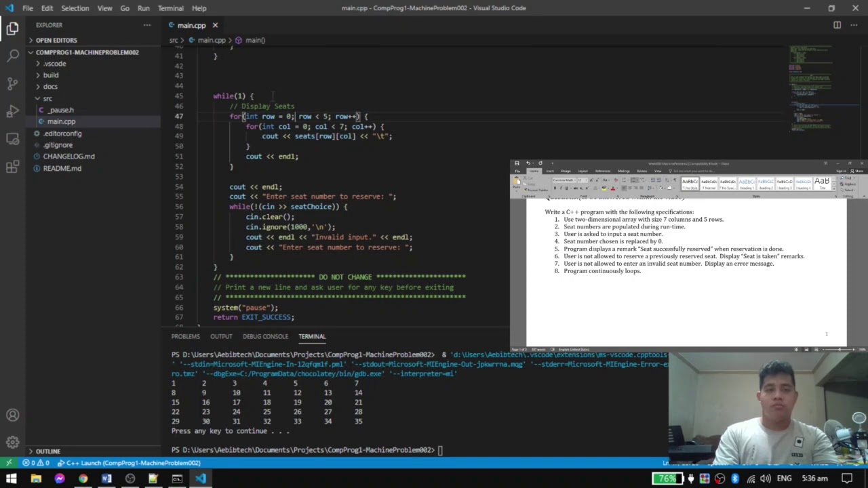Switch to Word from the taskbar
868x488 pixels.
[106, 479]
